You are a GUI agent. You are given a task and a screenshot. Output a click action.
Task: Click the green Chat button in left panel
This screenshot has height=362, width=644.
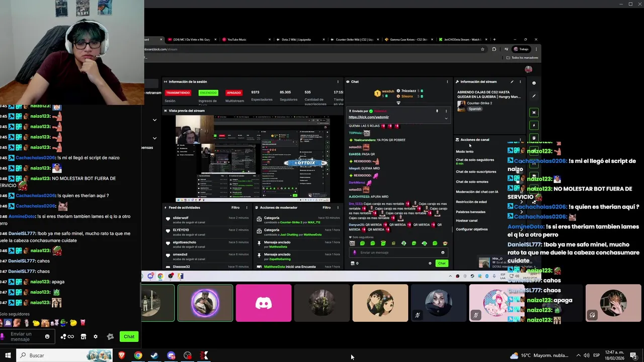pos(129,336)
